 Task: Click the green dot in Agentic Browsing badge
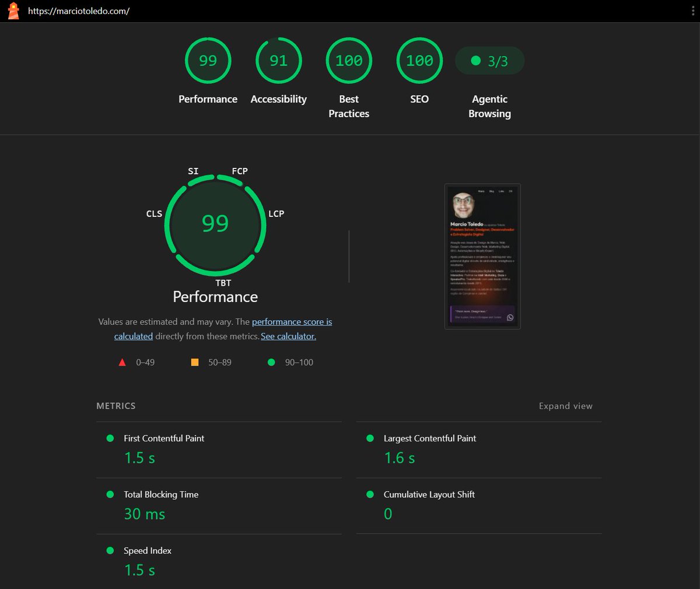click(475, 61)
